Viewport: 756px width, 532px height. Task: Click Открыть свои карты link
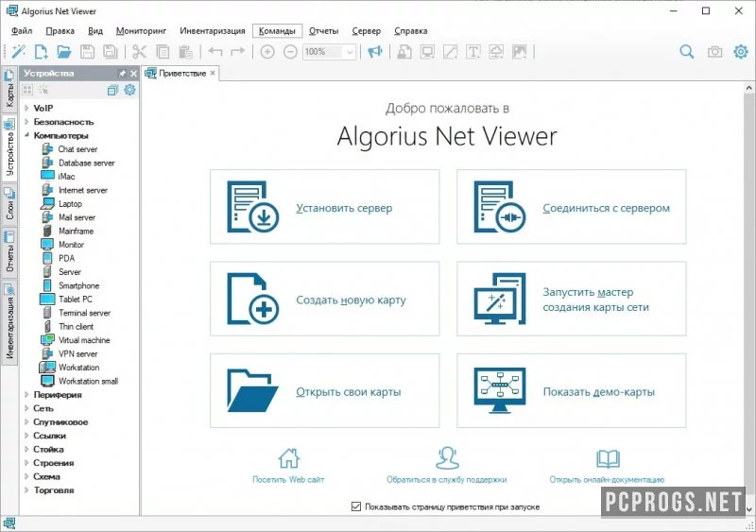pos(349,391)
